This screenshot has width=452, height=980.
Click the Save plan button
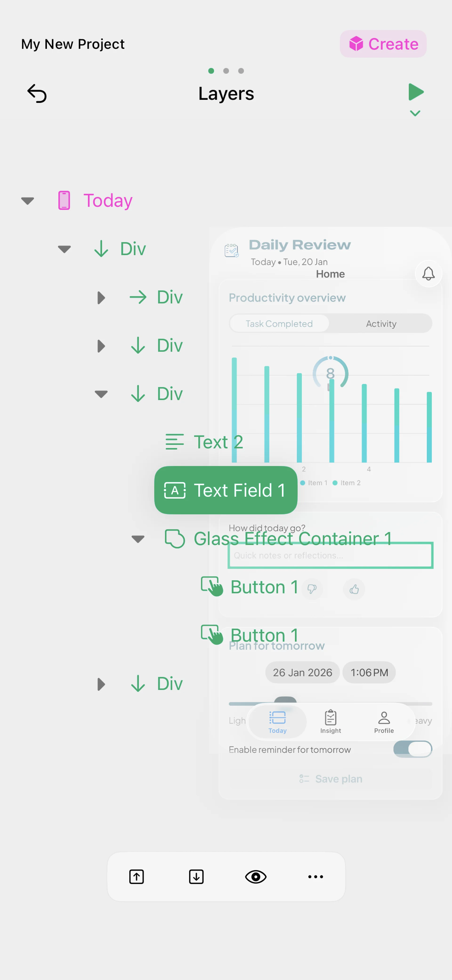click(x=330, y=779)
